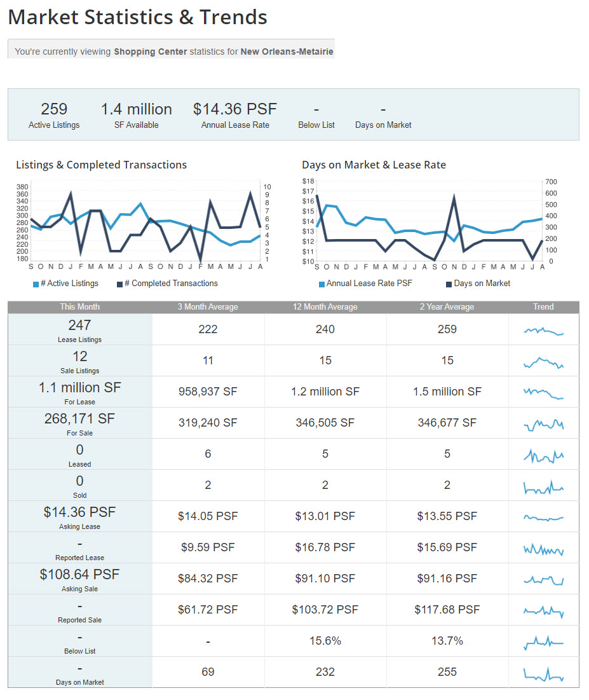The height and width of the screenshot is (700, 589).
Task: Click the 'Annual Lease Rate PSF' legend label
Action: [x=369, y=284]
